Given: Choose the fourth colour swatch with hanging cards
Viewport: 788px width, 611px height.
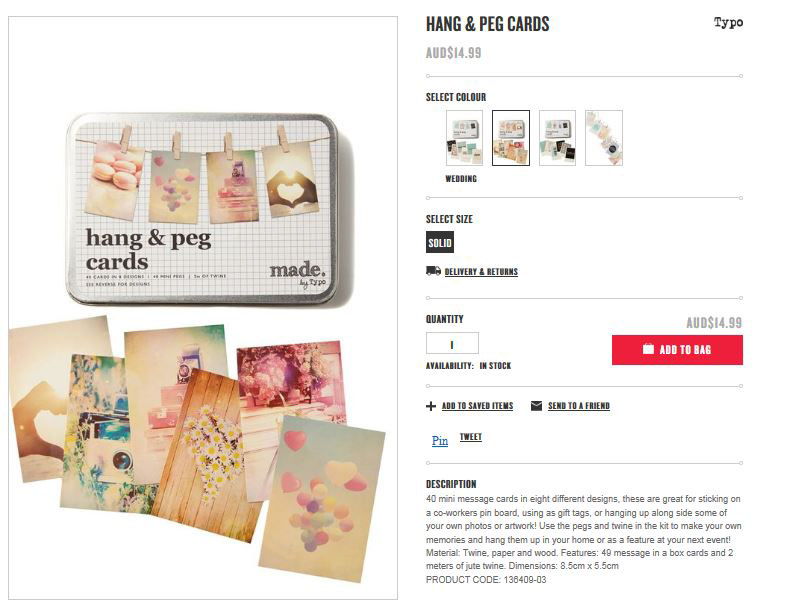Looking at the screenshot, I should [x=604, y=138].
